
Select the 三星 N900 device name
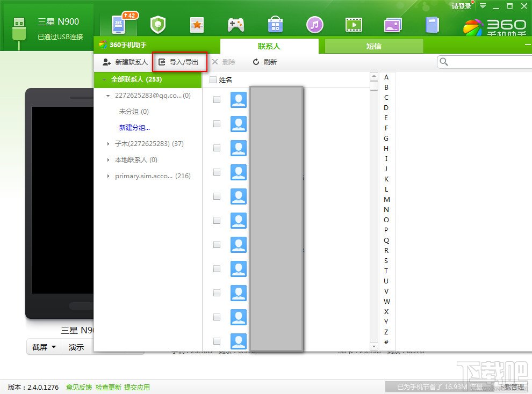click(59, 21)
